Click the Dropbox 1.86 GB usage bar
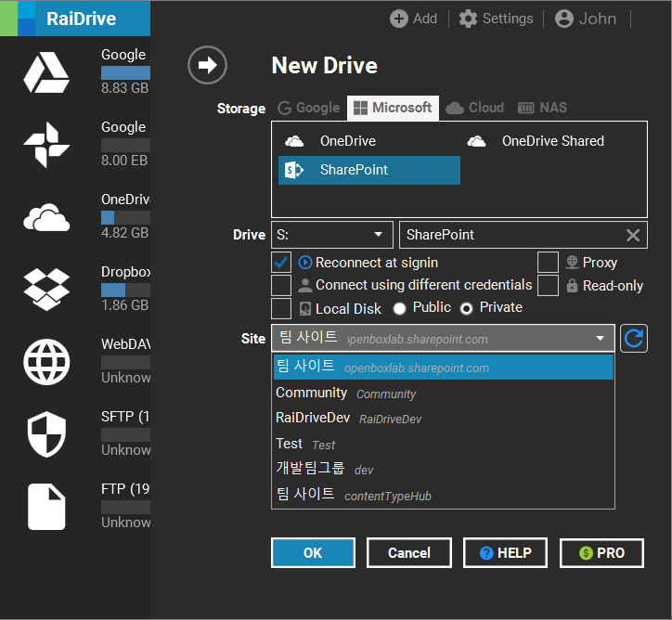 tap(125, 291)
